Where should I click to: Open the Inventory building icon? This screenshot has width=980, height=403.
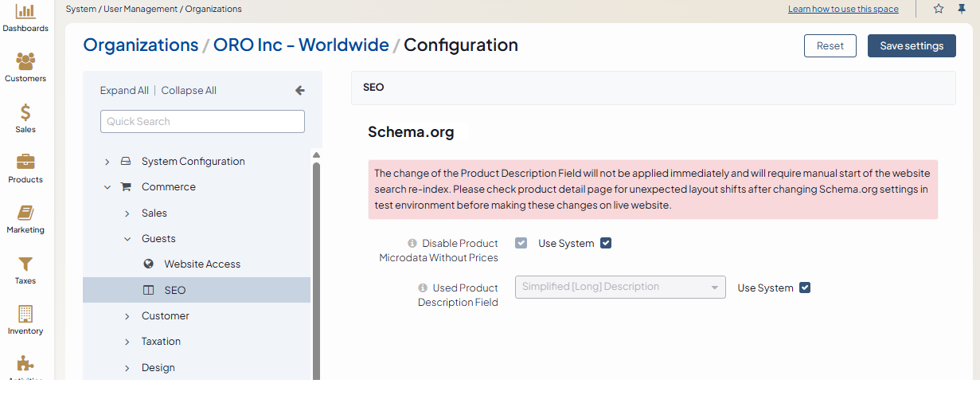point(25,314)
